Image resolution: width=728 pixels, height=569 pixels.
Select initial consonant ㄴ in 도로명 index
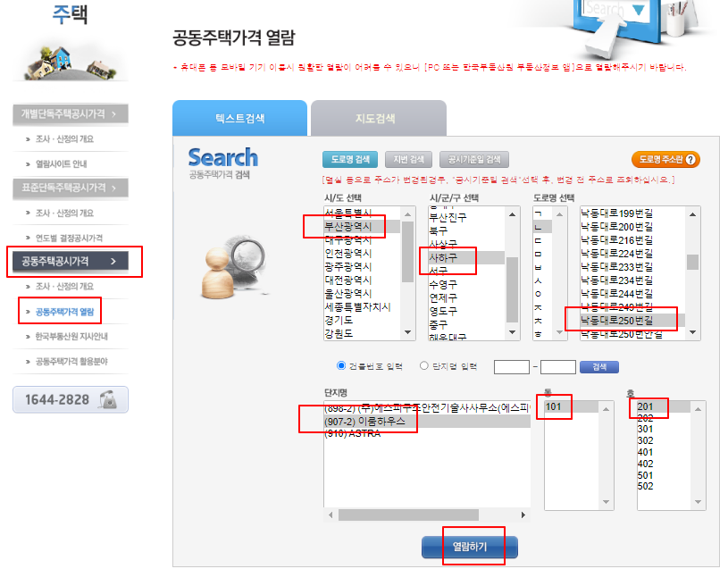coord(542,227)
